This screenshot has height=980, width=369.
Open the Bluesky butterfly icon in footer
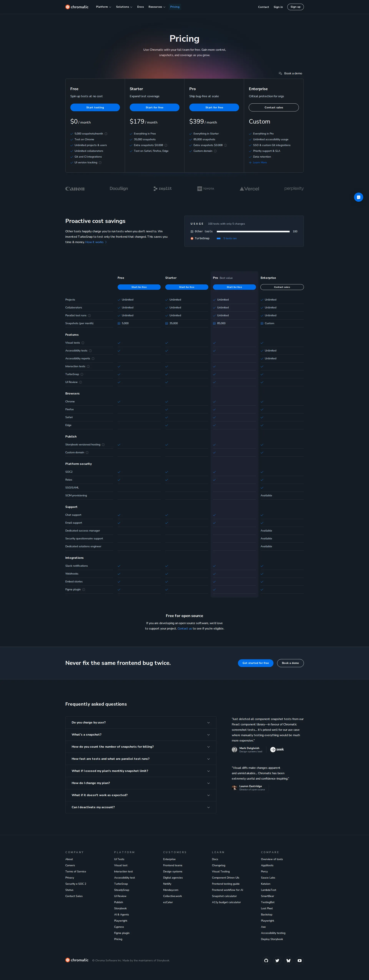288,961
